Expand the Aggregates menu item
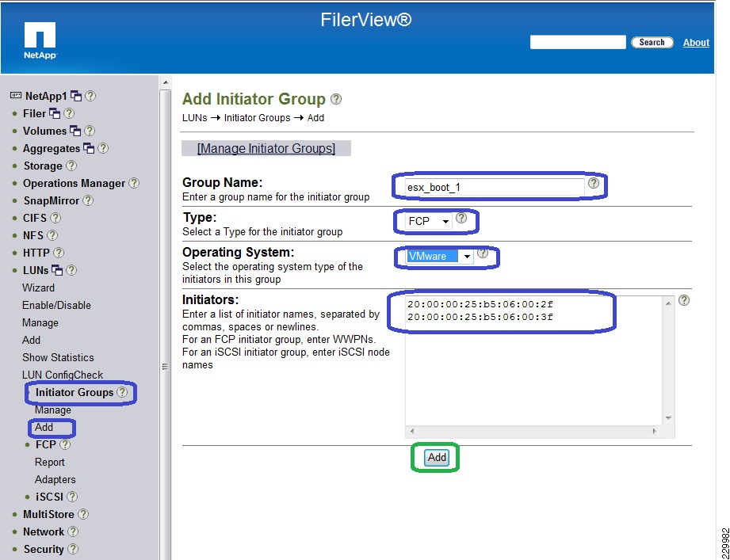Image resolution: width=730 pixels, height=560 pixels. click(52, 149)
